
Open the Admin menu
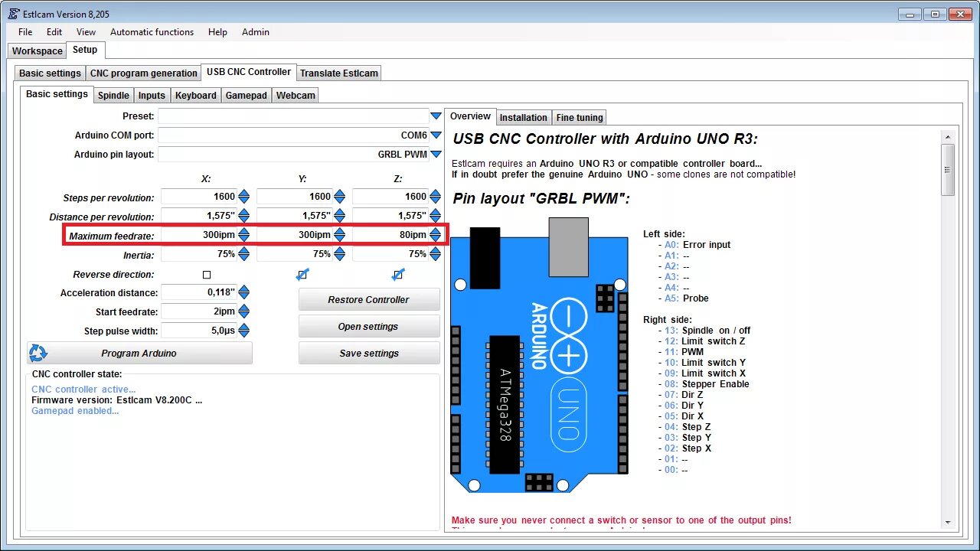coord(256,32)
